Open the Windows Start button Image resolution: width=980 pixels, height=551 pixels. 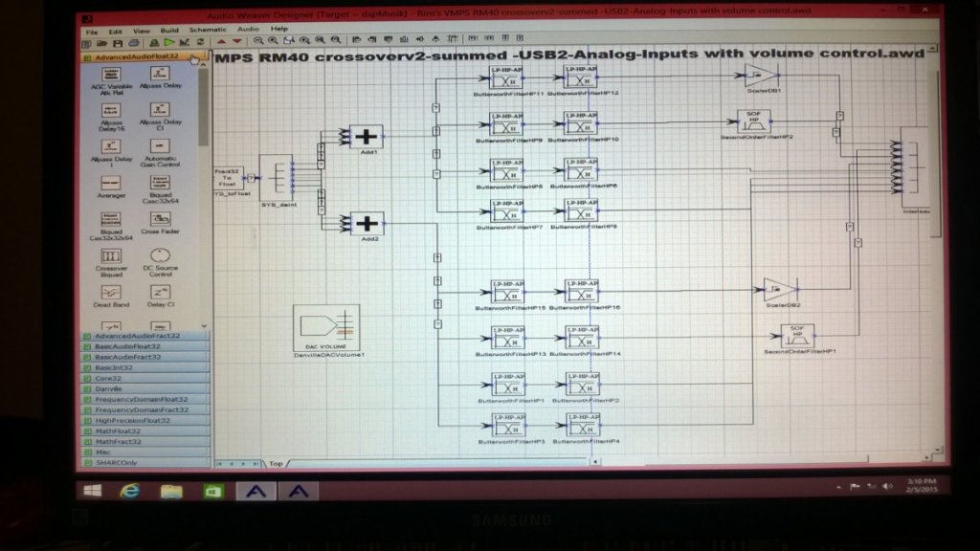93,491
